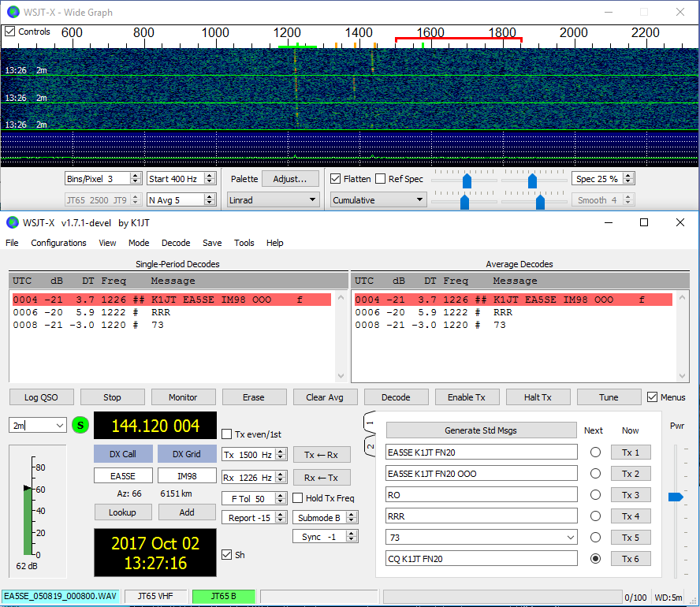Open the Decode menu
The height and width of the screenshot is (607, 700).
click(x=176, y=243)
